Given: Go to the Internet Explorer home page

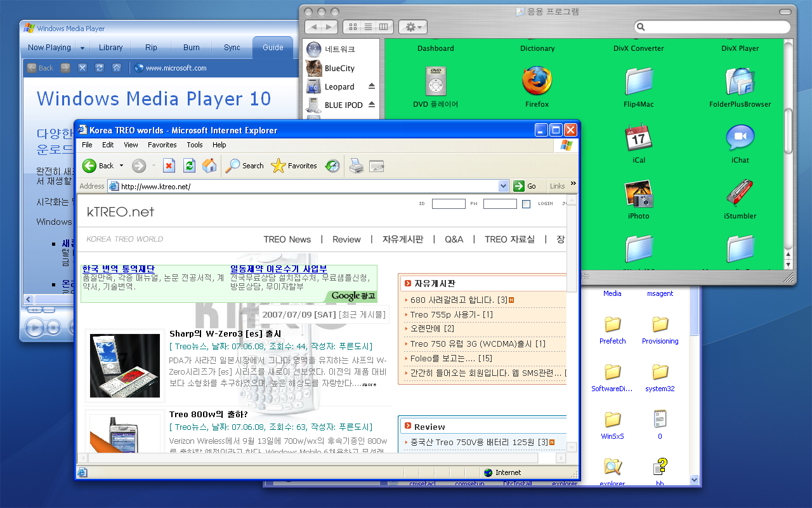Looking at the screenshot, I should (x=209, y=166).
